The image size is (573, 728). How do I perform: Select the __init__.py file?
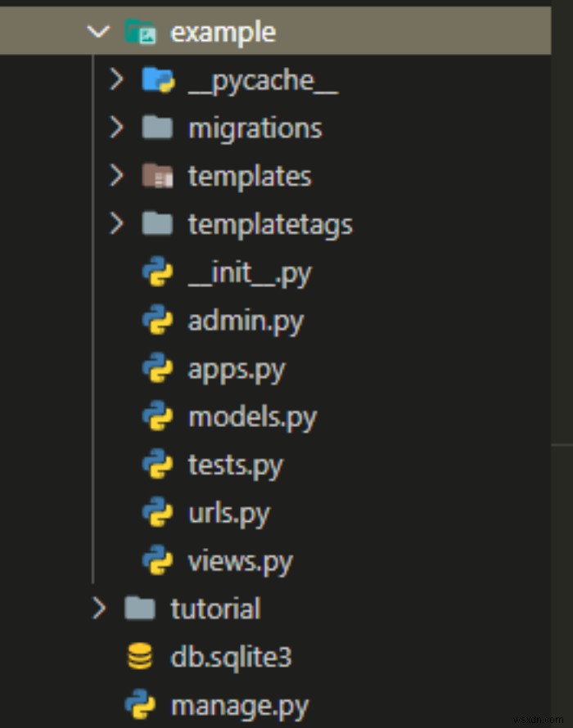[x=249, y=272]
